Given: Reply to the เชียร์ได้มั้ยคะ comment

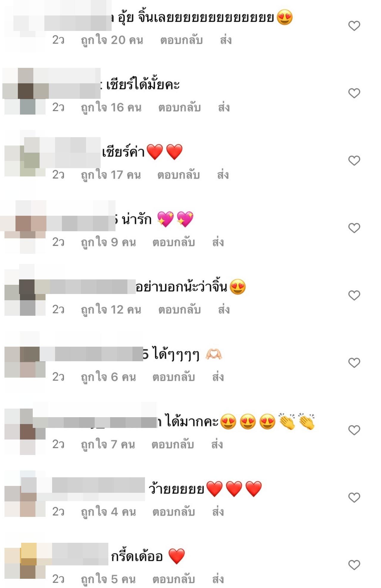Looking at the screenshot, I should coord(179,107).
